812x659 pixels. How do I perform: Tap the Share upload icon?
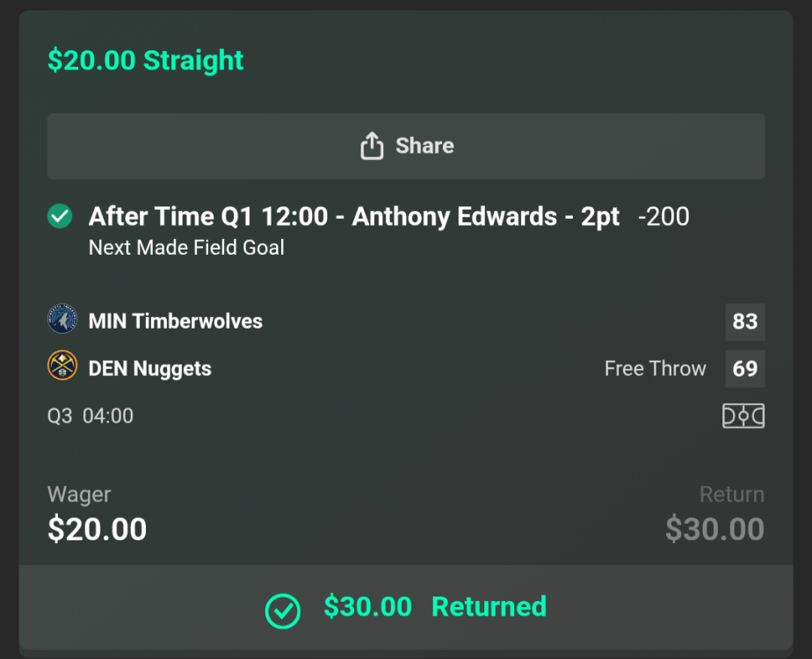[373, 146]
